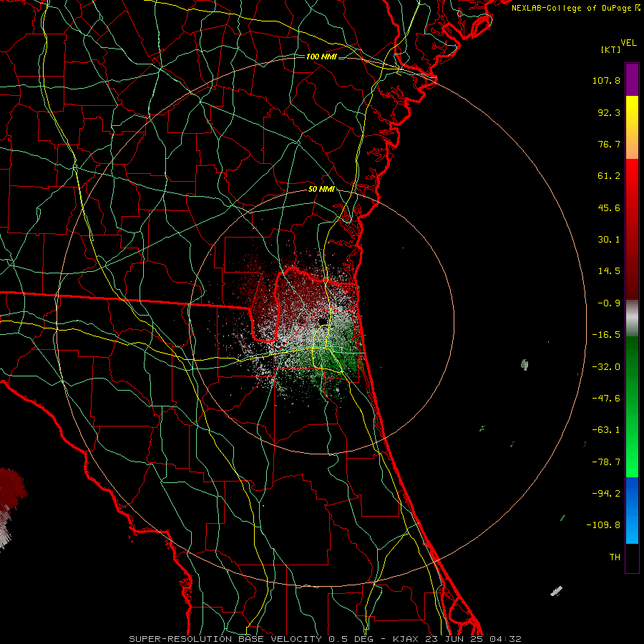The height and width of the screenshot is (644, 644).
Task: Click the KJAX radar site center dot
Action: [x=323, y=321]
